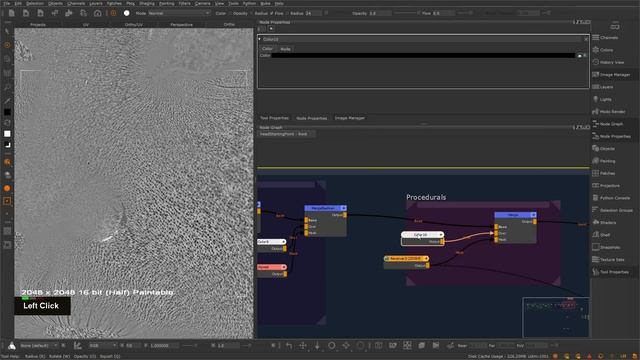
Task: Open the Tool Properties palette in sidebar
Action: (615, 272)
